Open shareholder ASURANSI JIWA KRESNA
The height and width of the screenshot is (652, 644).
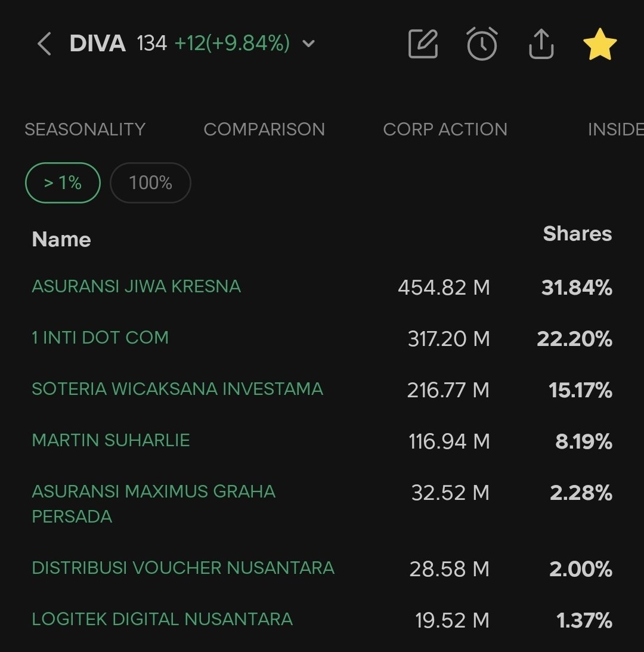point(137,286)
